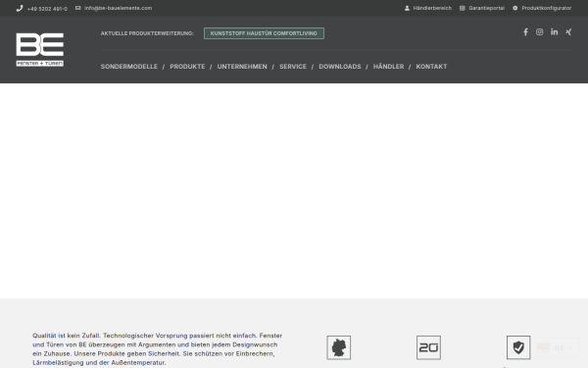Open the Sondermodelle menu

[x=129, y=67]
